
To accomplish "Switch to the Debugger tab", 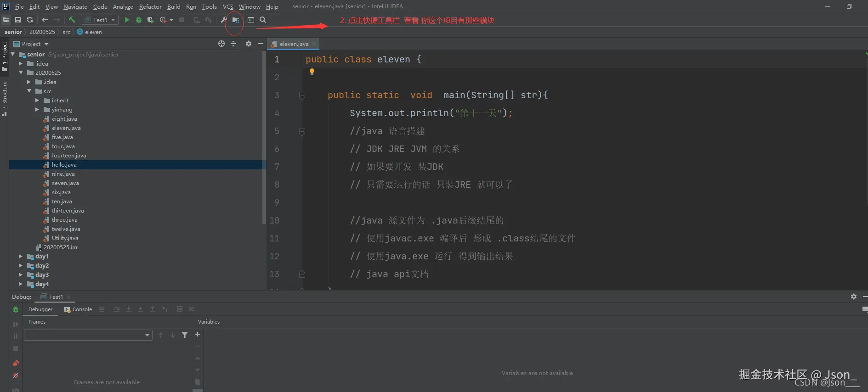I will pyautogui.click(x=40, y=309).
